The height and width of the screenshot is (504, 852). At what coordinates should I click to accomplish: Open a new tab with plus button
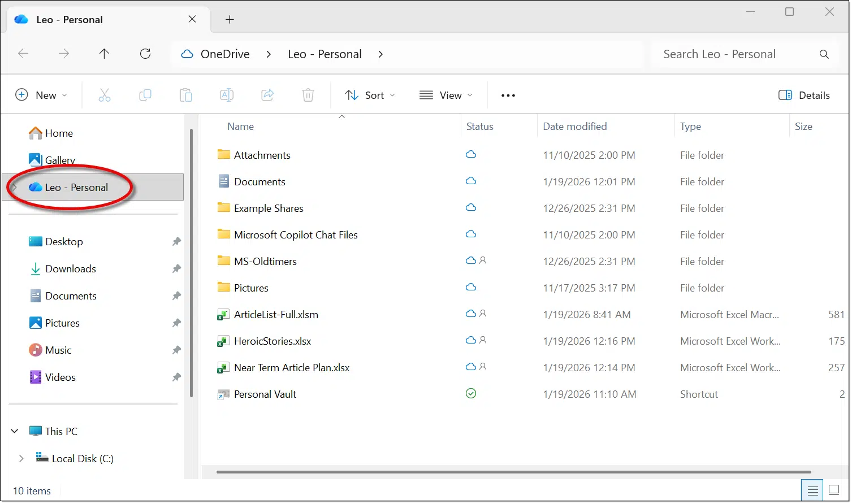click(230, 20)
